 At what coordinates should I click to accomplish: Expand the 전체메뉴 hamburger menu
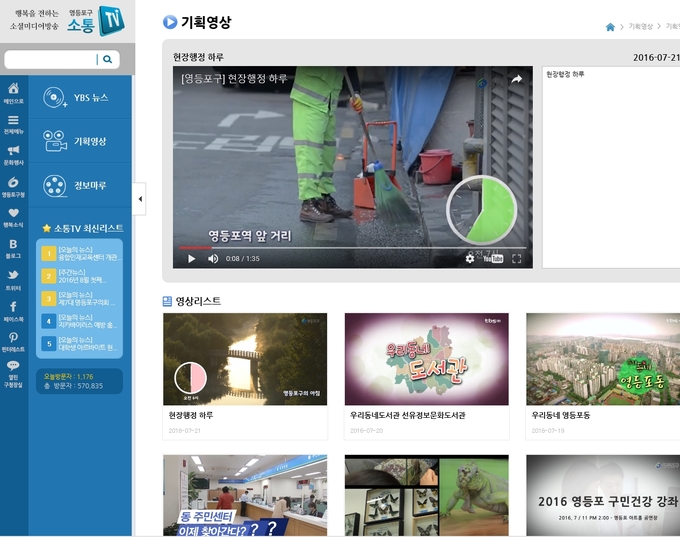coord(13,122)
